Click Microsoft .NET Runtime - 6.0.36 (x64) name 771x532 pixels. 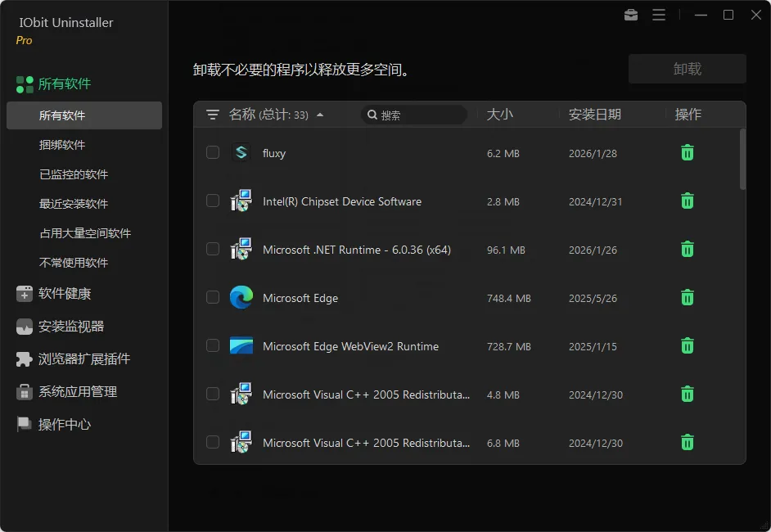point(357,250)
